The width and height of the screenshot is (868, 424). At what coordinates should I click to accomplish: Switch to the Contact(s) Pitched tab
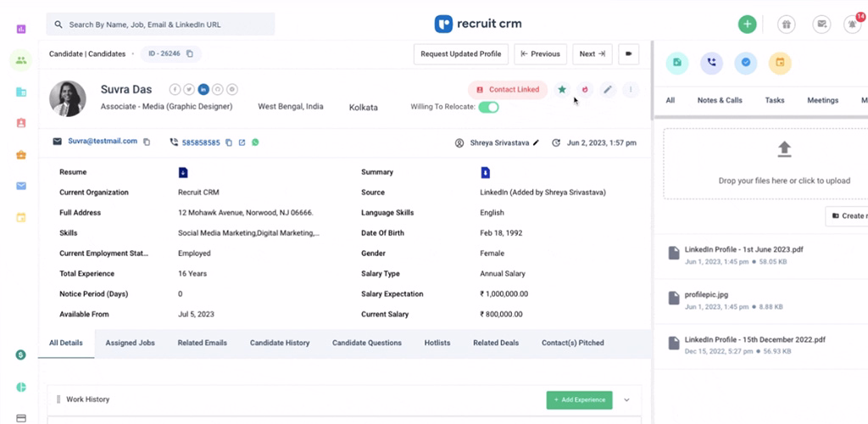(x=573, y=343)
